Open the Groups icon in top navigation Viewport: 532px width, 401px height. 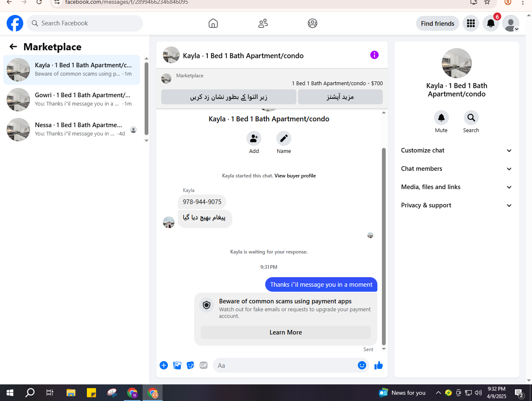point(313,23)
